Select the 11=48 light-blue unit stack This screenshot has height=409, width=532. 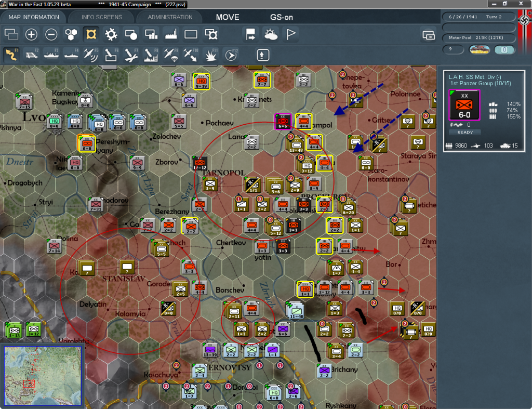[x=296, y=311]
